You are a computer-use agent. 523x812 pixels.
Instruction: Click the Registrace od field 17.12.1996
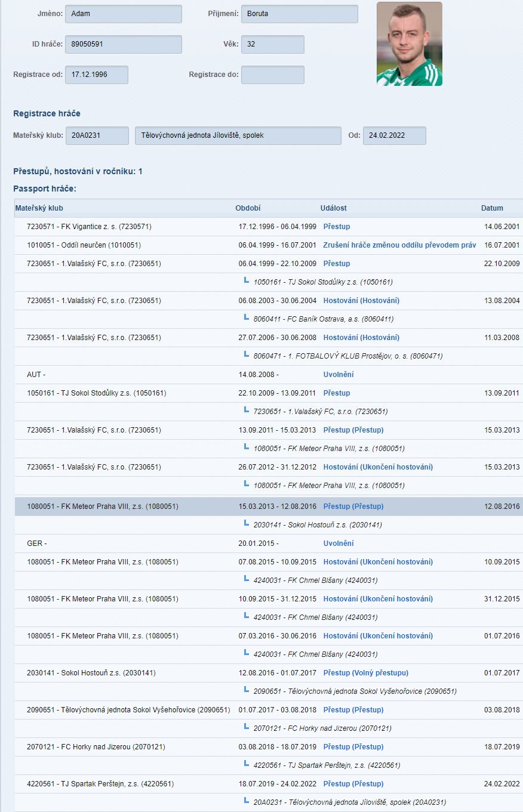pos(97,75)
